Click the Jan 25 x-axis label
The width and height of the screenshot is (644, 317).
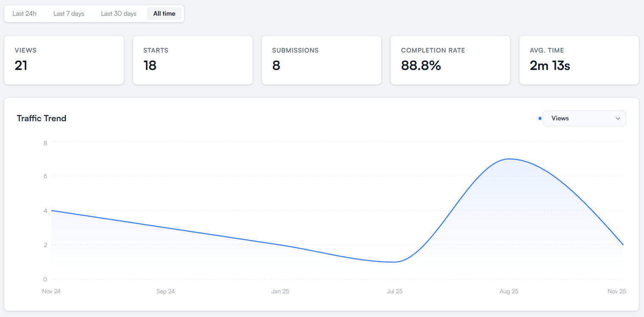pos(280,291)
